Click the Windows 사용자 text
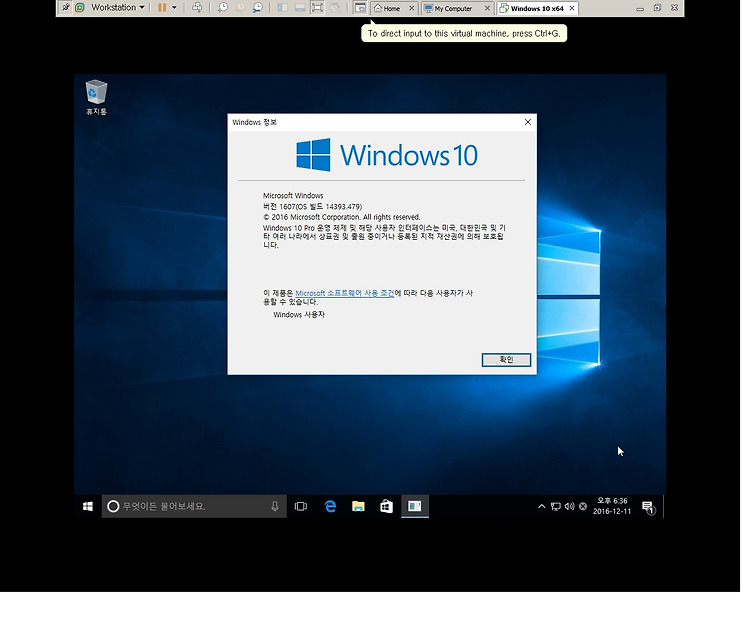 pyautogui.click(x=299, y=314)
